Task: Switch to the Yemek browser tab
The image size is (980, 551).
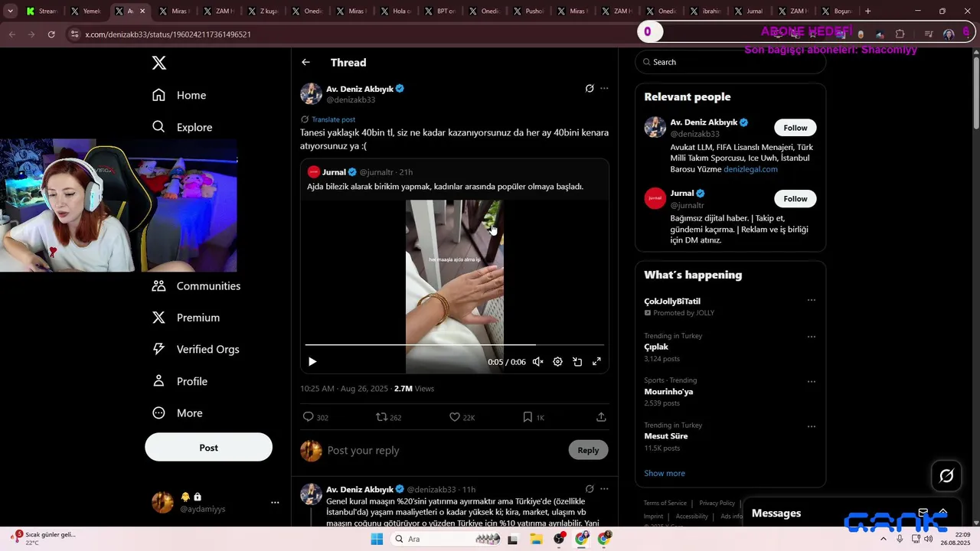Action: [x=86, y=11]
